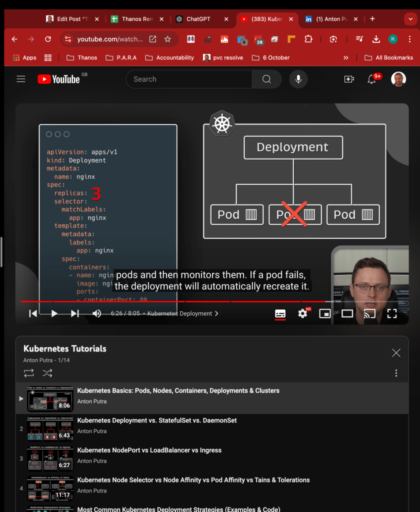Switch to theater mode
Screen dimensions: 420x512
pyautogui.click(x=347, y=313)
